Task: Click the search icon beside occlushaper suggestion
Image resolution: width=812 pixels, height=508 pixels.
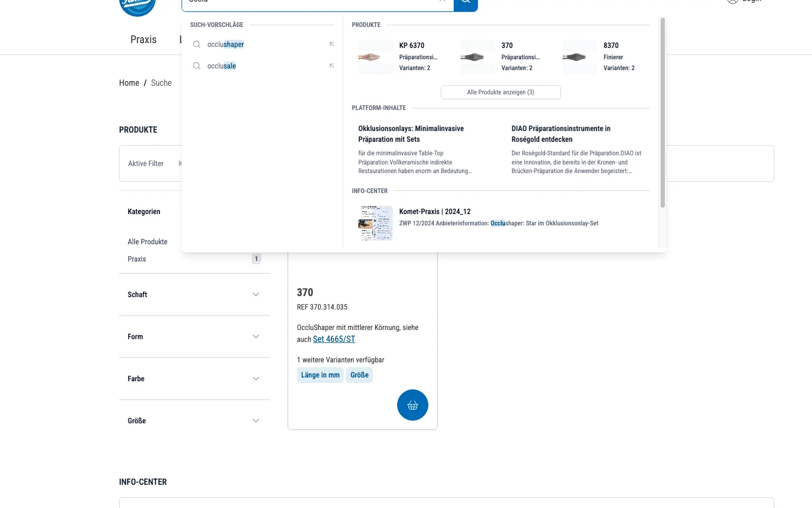Action: tap(197, 44)
